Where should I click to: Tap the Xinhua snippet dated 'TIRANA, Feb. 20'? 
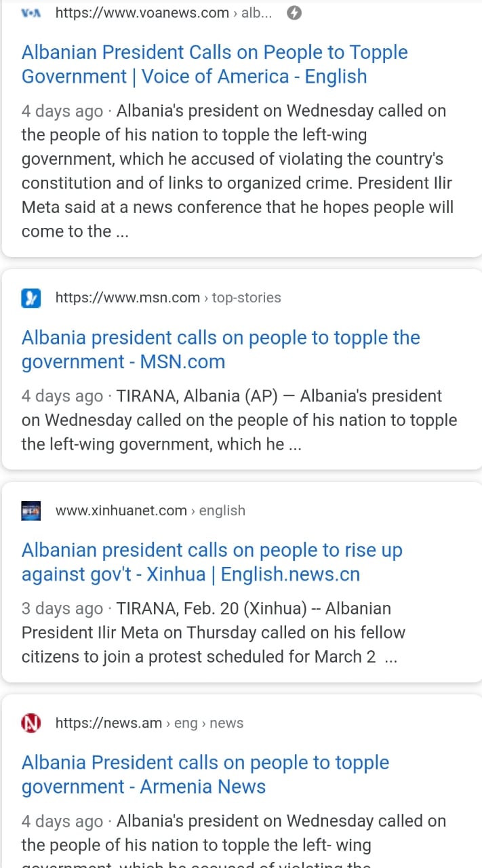point(214,633)
